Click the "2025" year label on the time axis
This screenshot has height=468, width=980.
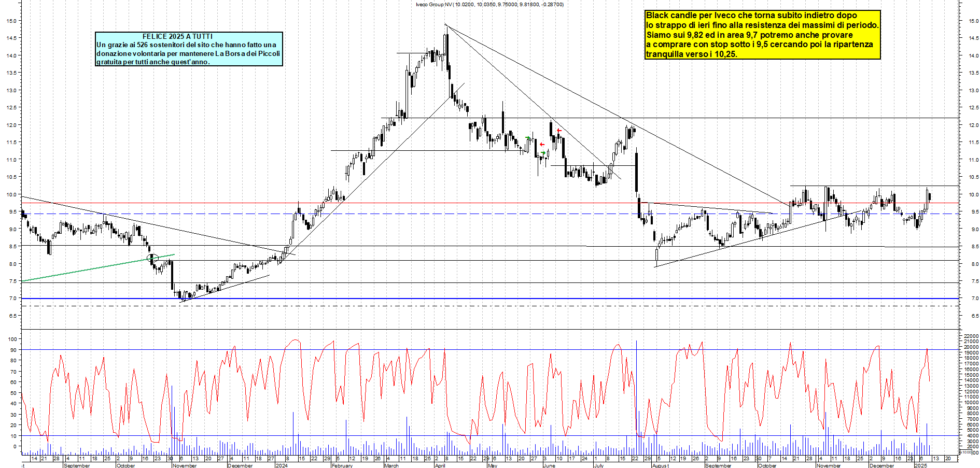pyautogui.click(x=920, y=465)
